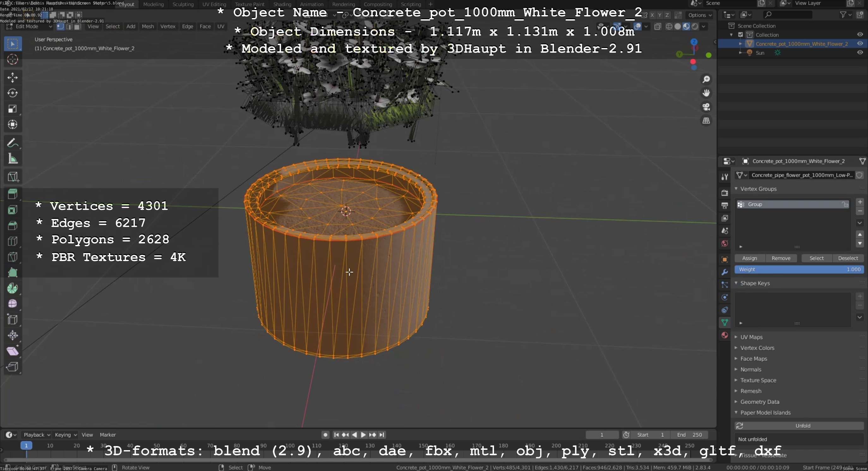Click the viewport zoom magnifier icon
868x471 pixels.
click(x=706, y=79)
